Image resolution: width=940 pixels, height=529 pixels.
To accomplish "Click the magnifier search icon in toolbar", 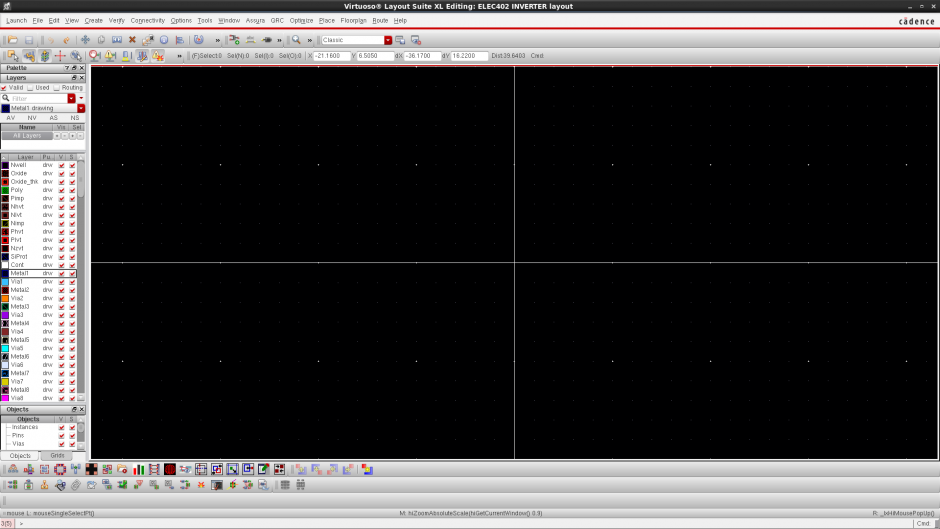I will click(x=296, y=40).
